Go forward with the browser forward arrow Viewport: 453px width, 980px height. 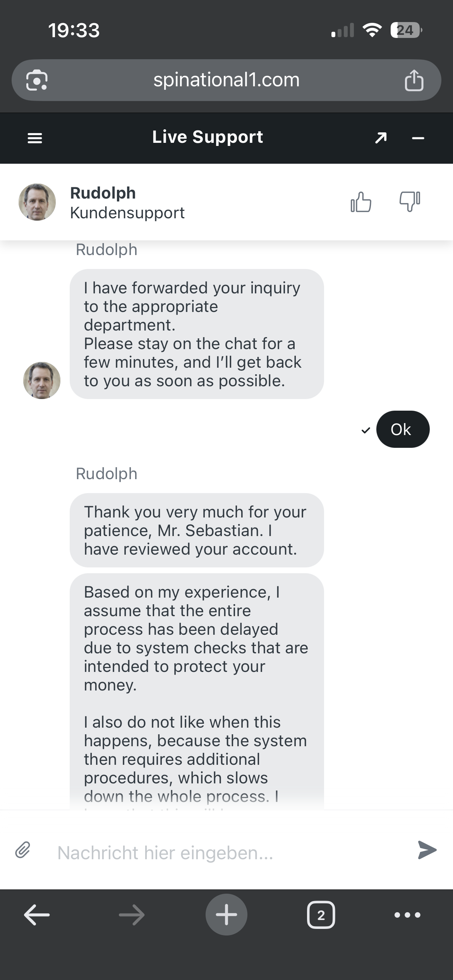click(x=132, y=915)
